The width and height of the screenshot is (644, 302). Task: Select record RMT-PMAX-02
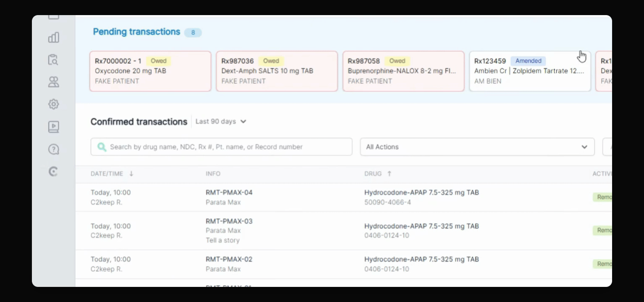[x=229, y=259]
